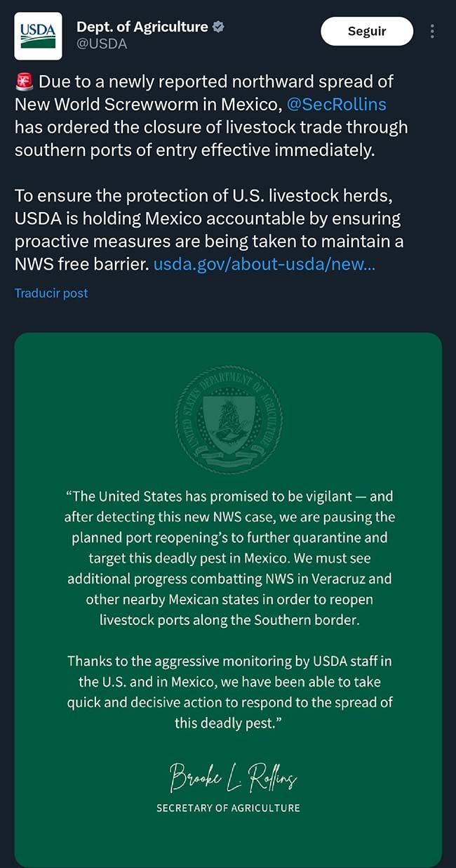The height and width of the screenshot is (868, 456).
Task: Open the USDA profile avatar
Action: (38, 36)
